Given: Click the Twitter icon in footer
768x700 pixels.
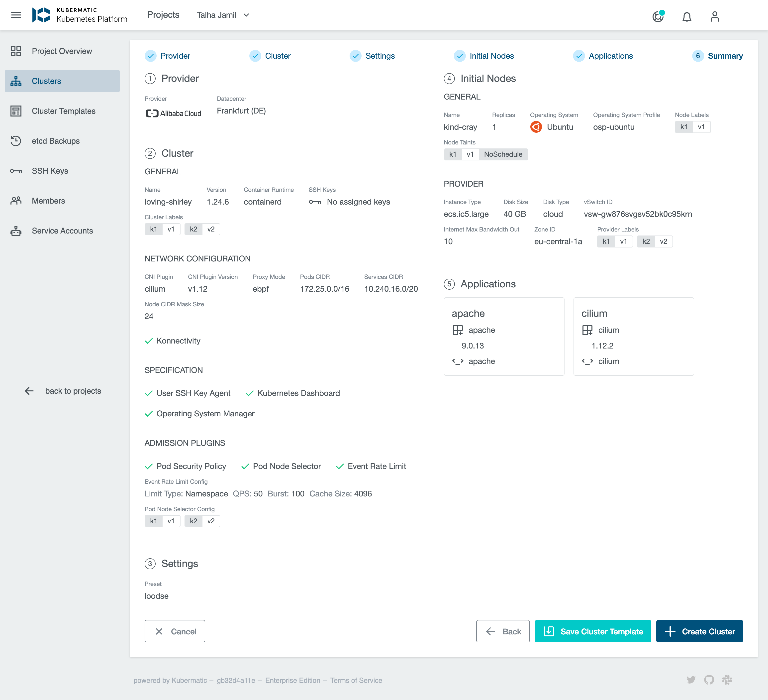Looking at the screenshot, I should click(x=691, y=680).
